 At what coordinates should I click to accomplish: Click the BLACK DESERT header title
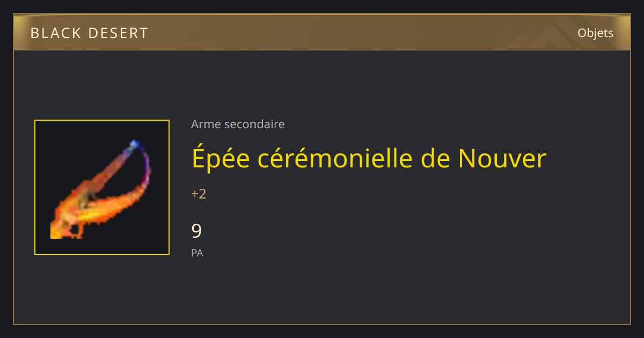point(89,33)
